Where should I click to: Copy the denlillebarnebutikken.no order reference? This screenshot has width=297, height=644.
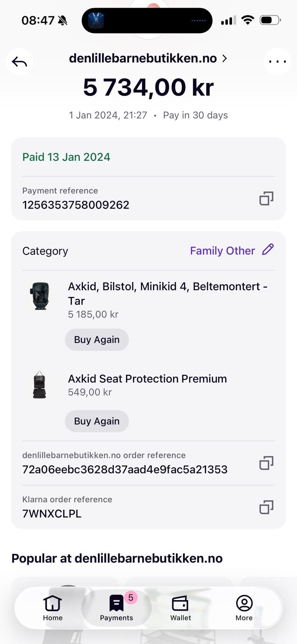click(266, 463)
